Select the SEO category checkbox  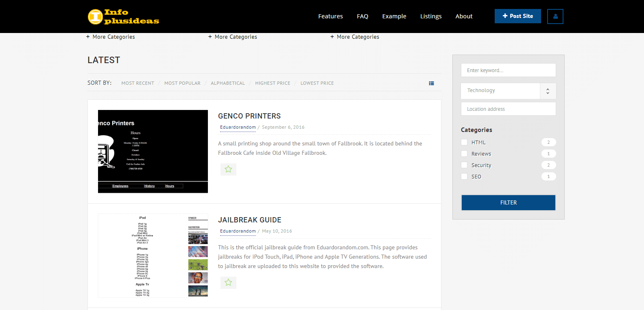coord(464,177)
